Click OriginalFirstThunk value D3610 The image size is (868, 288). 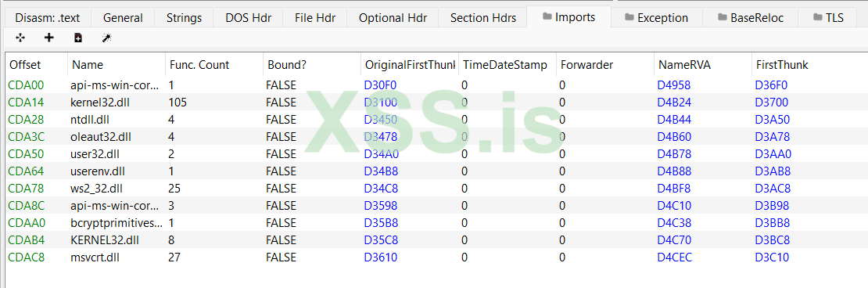[x=380, y=257]
